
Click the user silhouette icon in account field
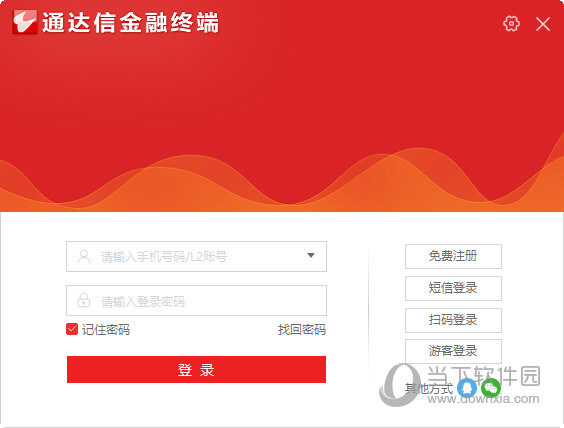coord(84,256)
